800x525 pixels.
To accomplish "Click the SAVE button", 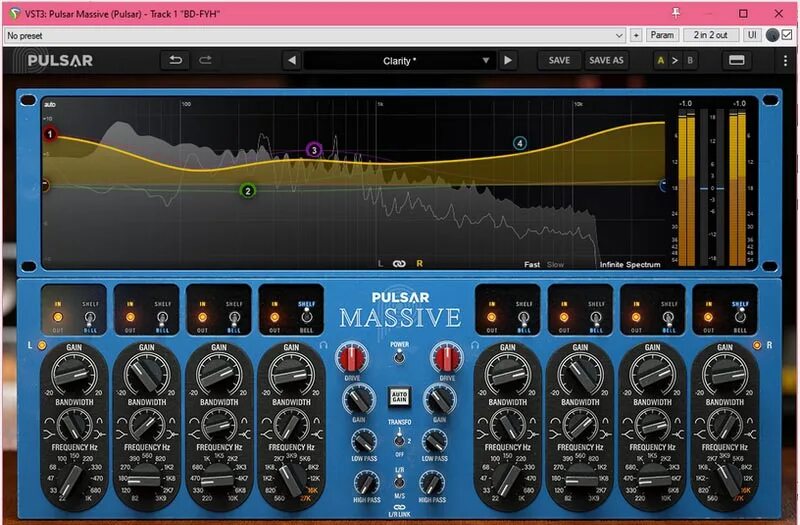I will [x=559, y=60].
